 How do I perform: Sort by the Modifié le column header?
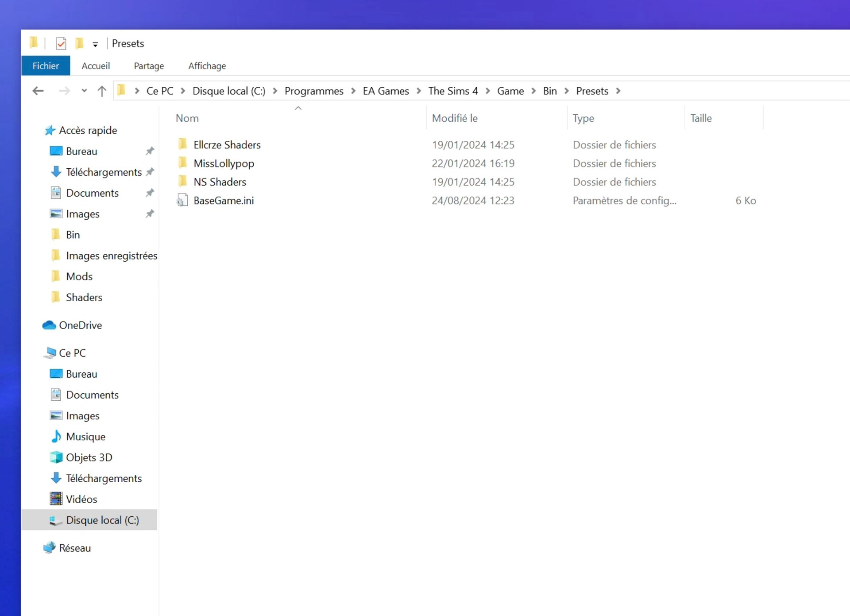[x=455, y=118]
